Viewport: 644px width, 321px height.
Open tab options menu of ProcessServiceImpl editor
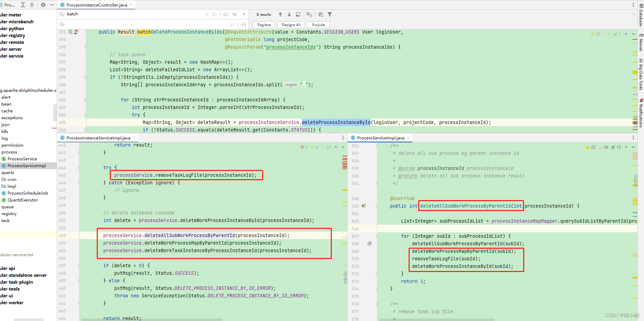tap(633, 138)
